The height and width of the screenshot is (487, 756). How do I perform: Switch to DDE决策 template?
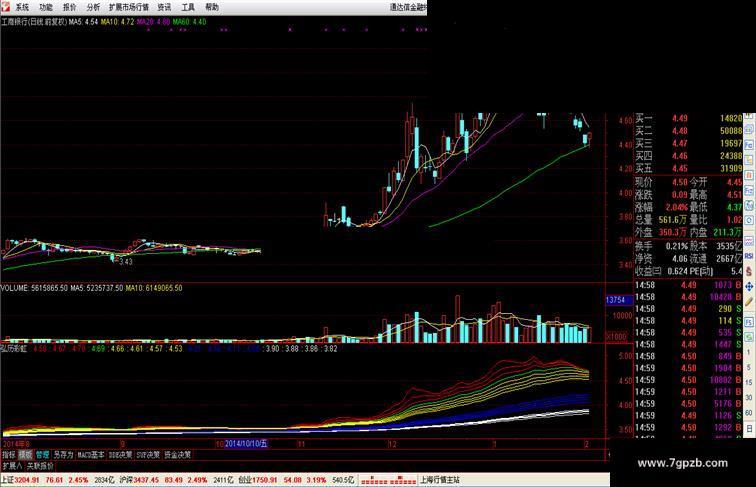point(120,455)
